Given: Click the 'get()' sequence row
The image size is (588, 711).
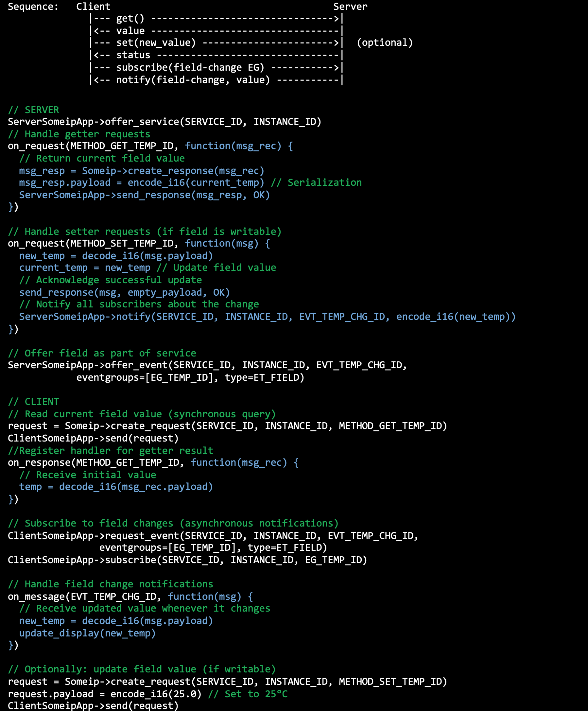Looking at the screenshot, I should [216, 19].
